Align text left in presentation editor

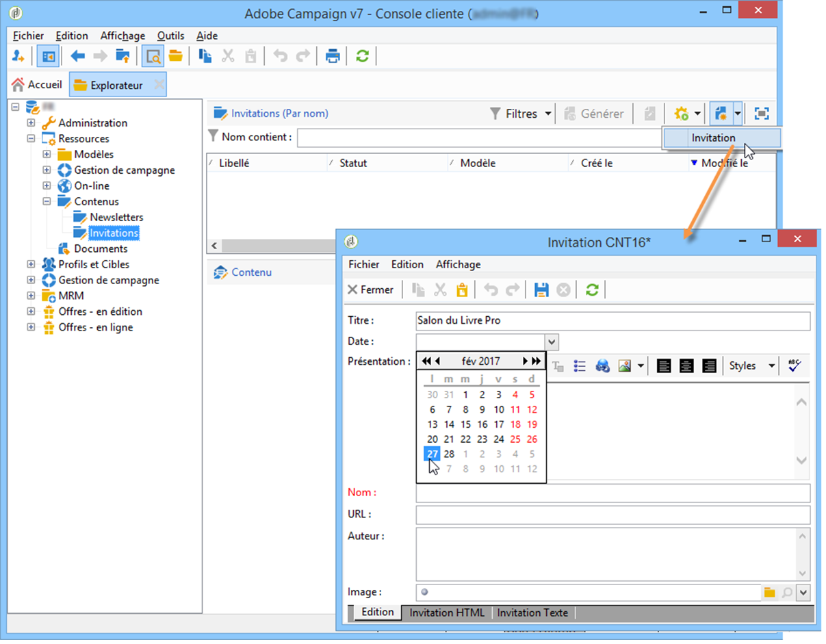[664, 366]
